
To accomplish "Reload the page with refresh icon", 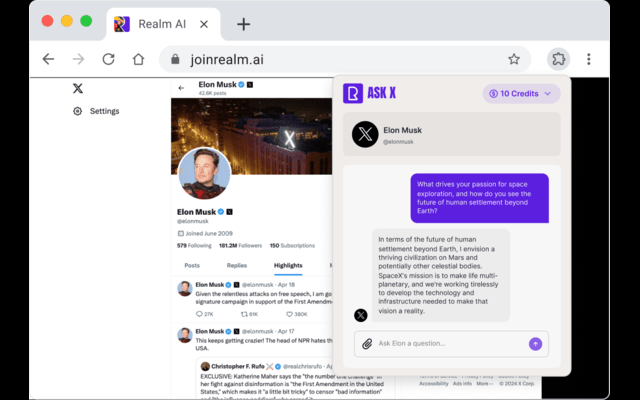I will point(108,59).
